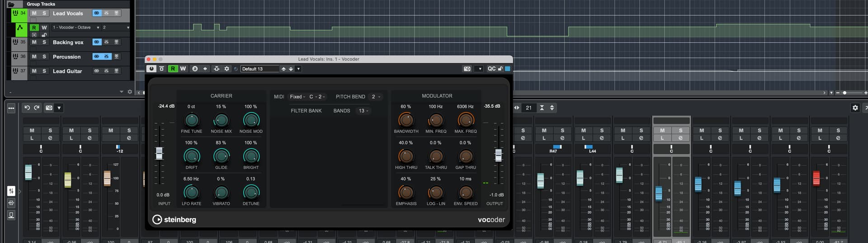The image size is (868, 243).
Task: Mute the Lead Guitar track
Action: (34, 71)
